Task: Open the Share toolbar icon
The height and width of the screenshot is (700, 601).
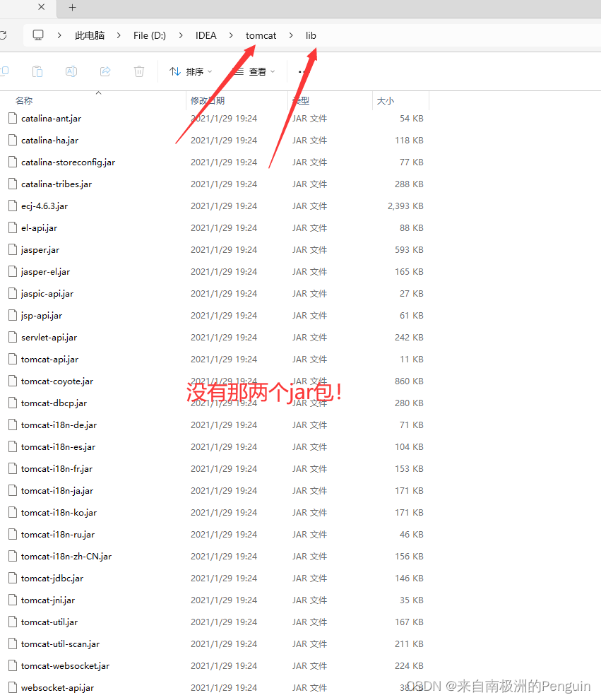Action: [105, 71]
